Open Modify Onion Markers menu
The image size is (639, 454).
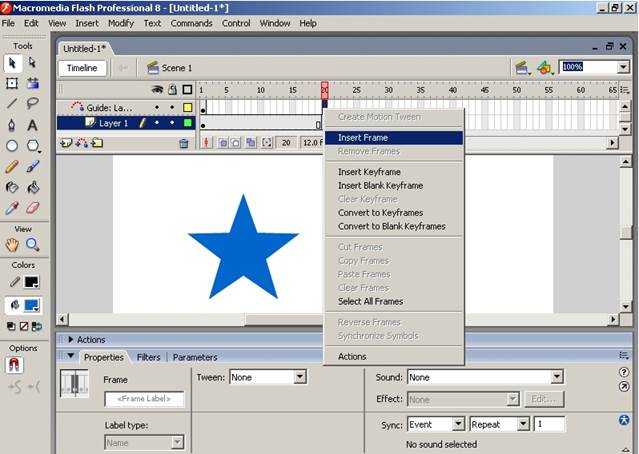tap(267, 142)
